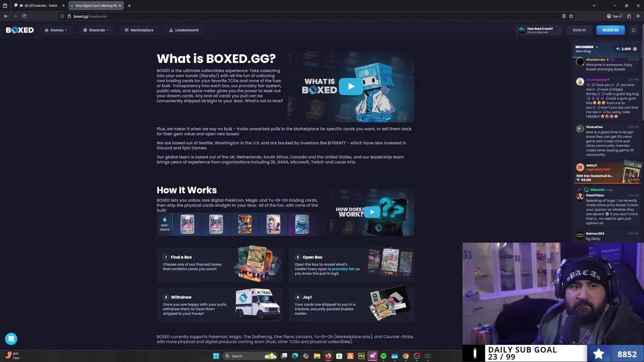Click the Find a Box step card
Image resolution: width=644 pixels, height=362 pixels.
(x=220, y=264)
